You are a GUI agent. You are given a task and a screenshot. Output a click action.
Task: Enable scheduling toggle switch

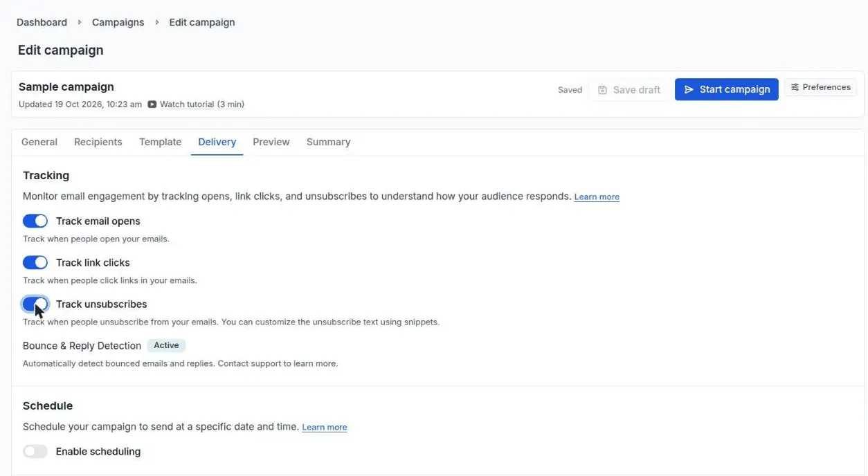[x=35, y=452]
